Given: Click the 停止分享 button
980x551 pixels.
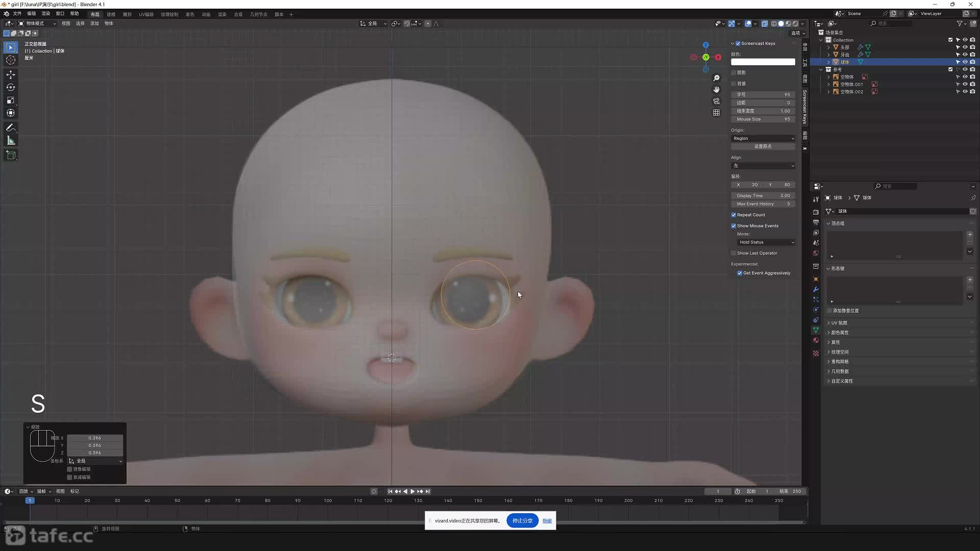Looking at the screenshot, I should (522, 521).
